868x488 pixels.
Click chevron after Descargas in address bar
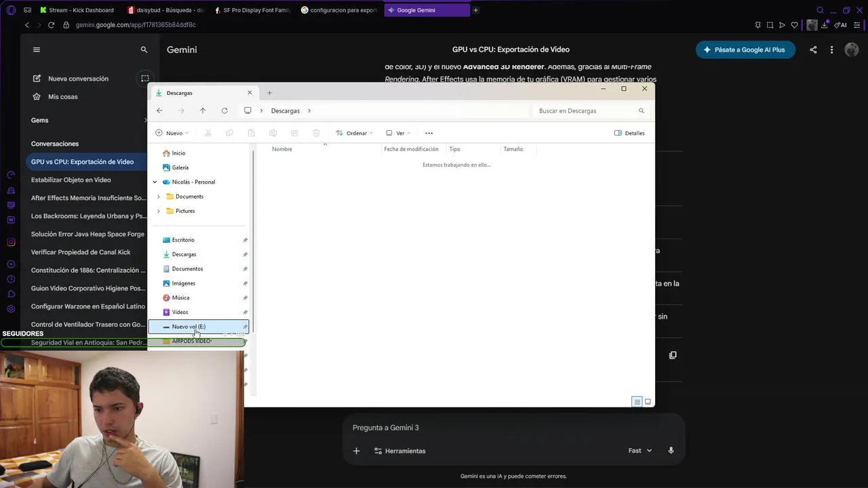[309, 110]
